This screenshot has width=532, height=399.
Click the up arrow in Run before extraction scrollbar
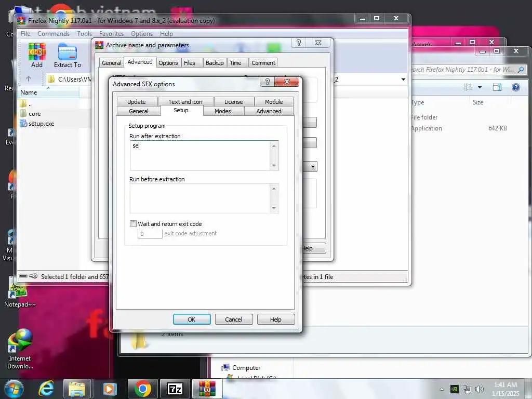pyautogui.click(x=274, y=189)
